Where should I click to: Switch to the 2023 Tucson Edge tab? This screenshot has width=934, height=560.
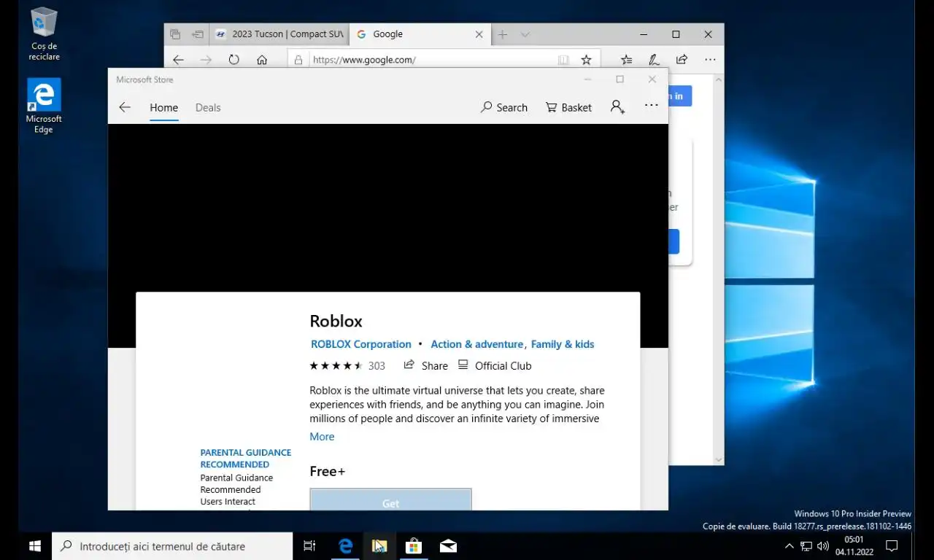pos(279,34)
